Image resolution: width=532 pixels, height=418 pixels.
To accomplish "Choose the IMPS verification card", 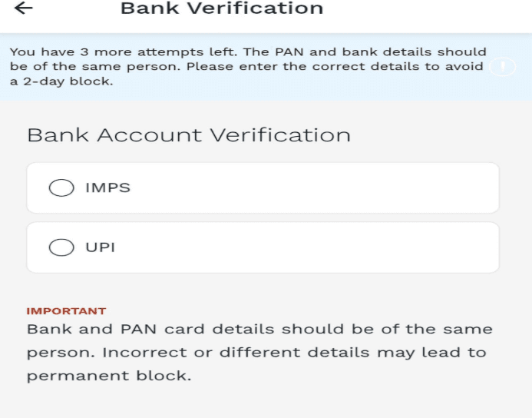I will [263, 187].
